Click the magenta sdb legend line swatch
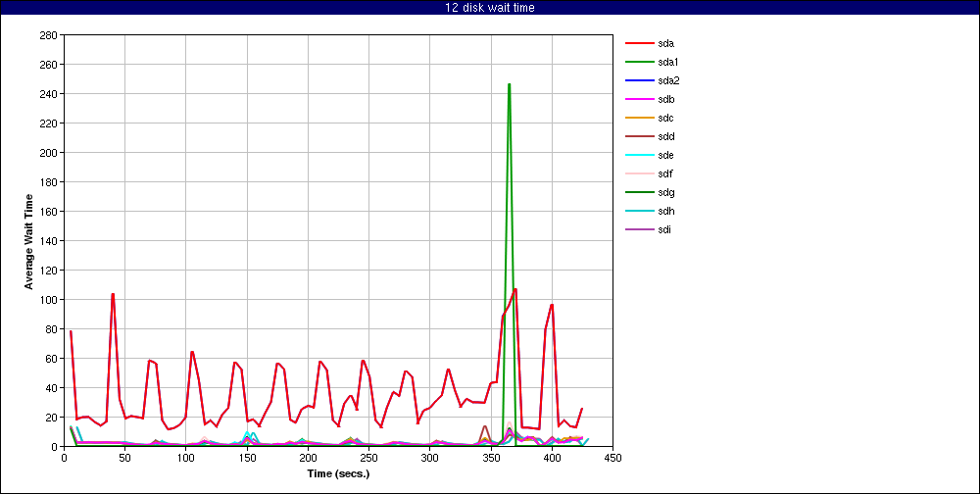 [x=639, y=99]
